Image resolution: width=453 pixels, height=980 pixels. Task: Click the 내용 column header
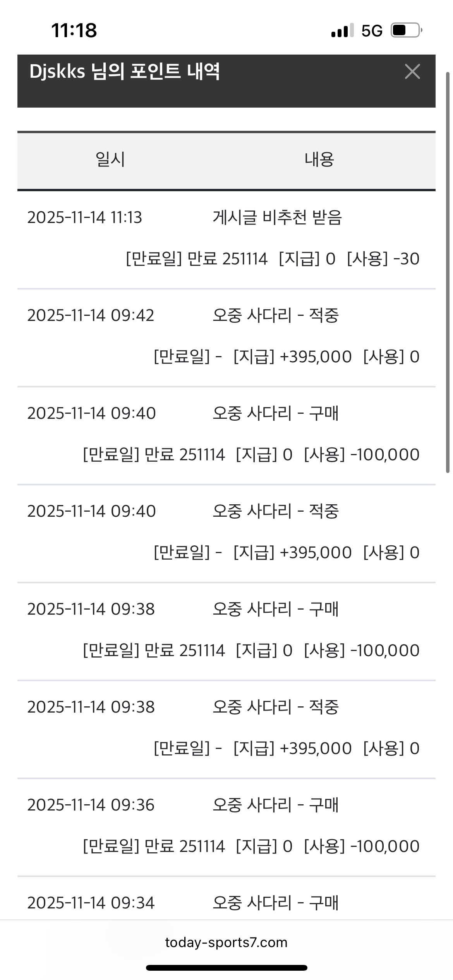(319, 160)
